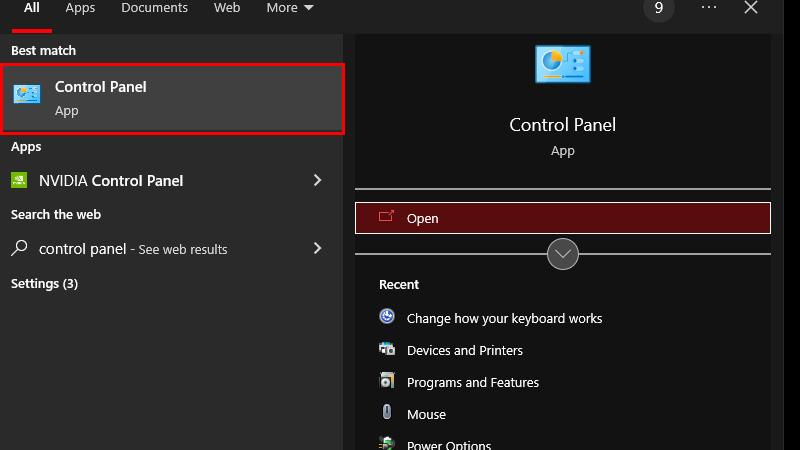This screenshot has width=800, height=450.
Task: Close the search panel with X
Action: click(x=751, y=7)
